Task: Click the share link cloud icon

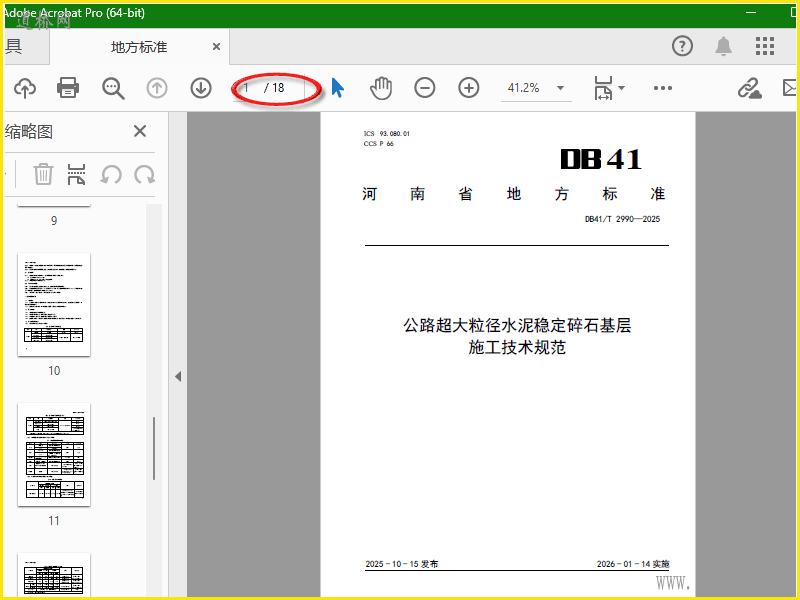Action: pyautogui.click(x=749, y=88)
